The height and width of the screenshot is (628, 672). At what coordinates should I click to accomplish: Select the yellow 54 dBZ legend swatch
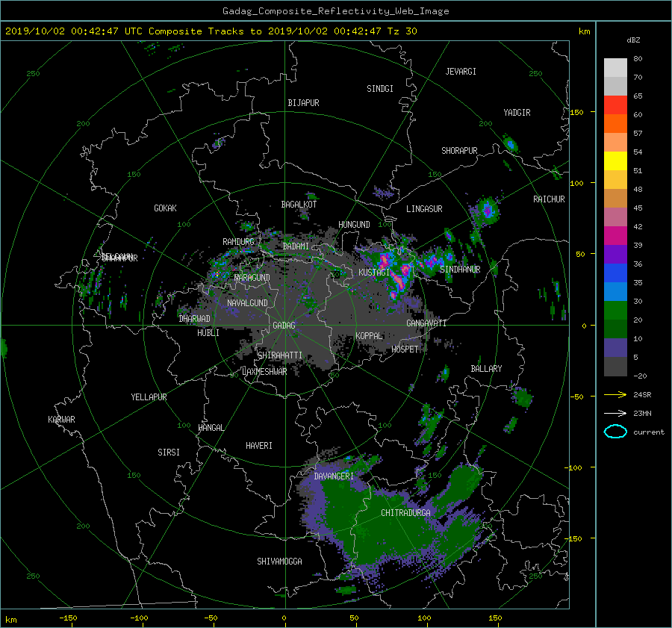[x=615, y=161]
